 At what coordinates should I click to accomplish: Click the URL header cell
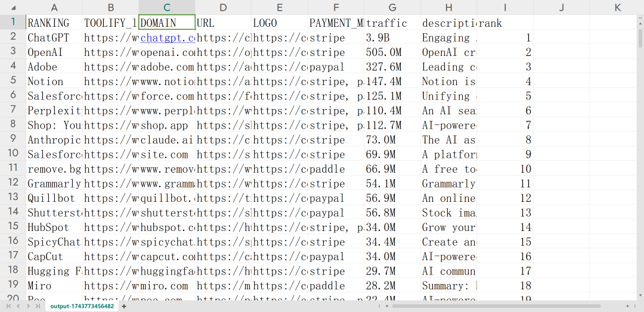(x=223, y=23)
